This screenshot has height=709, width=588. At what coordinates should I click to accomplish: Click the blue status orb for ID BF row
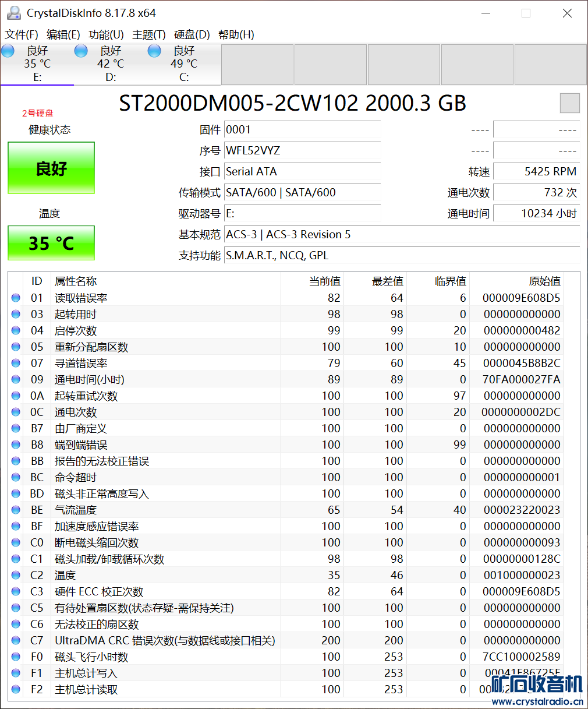[x=15, y=526]
